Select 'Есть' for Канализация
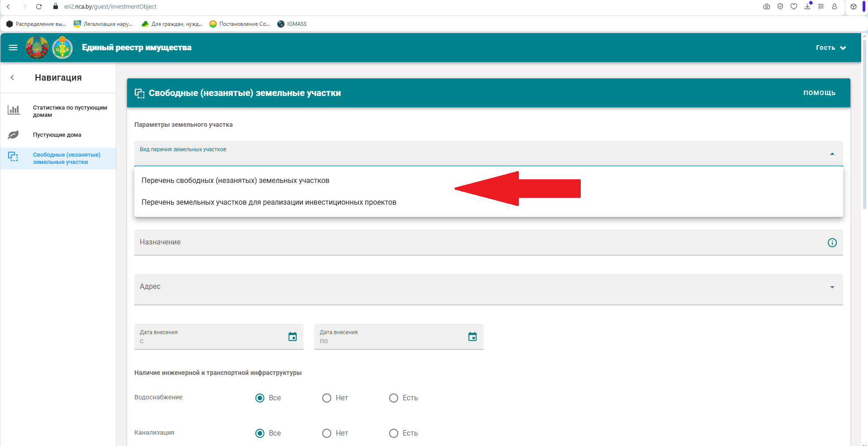Viewport: 868px width, 446px height. pos(394,433)
